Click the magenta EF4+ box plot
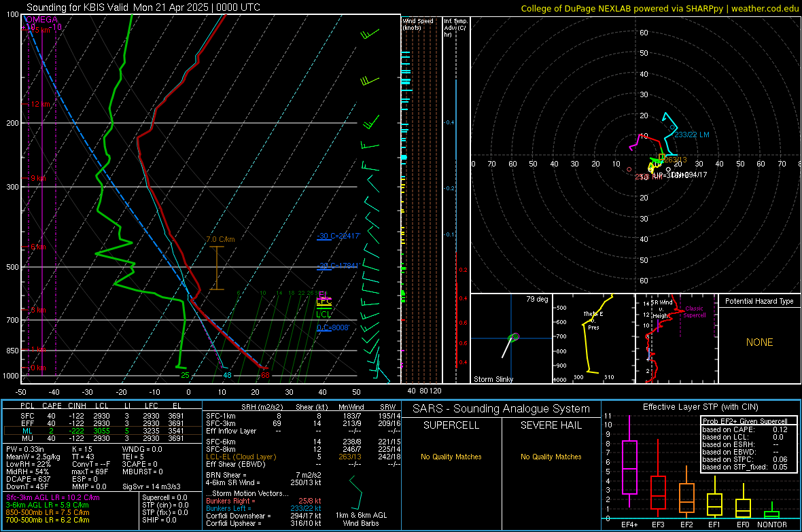 pyautogui.click(x=629, y=467)
